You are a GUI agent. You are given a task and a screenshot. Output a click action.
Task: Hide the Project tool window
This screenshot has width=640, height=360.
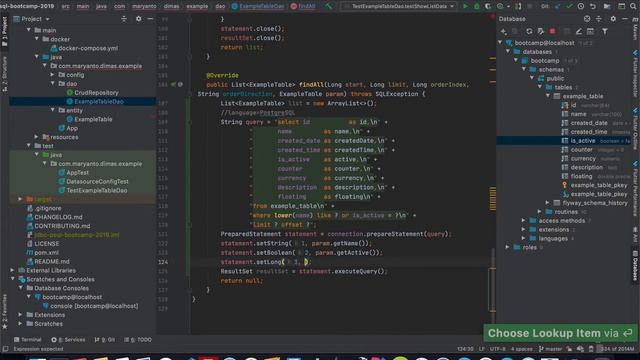(x=150, y=19)
